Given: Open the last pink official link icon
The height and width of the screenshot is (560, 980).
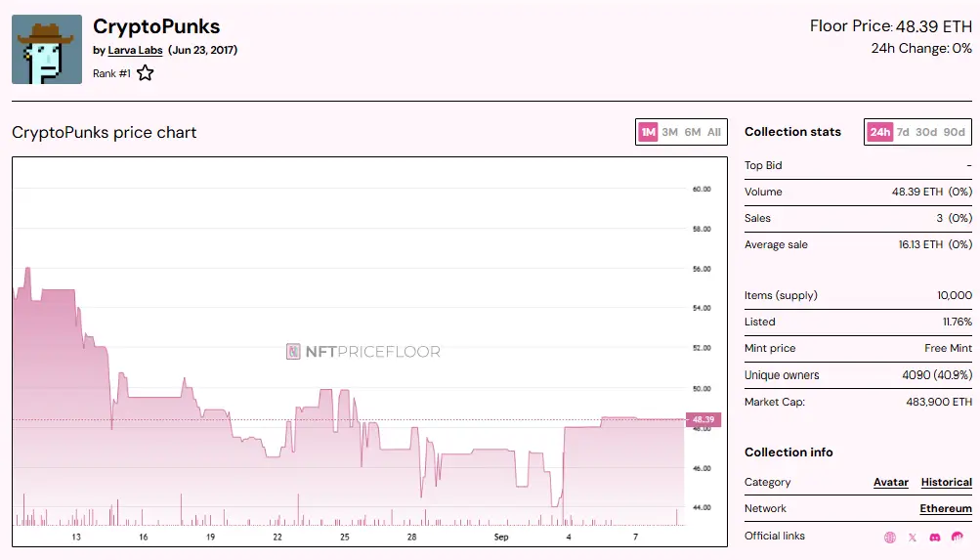Looking at the screenshot, I should [959, 537].
